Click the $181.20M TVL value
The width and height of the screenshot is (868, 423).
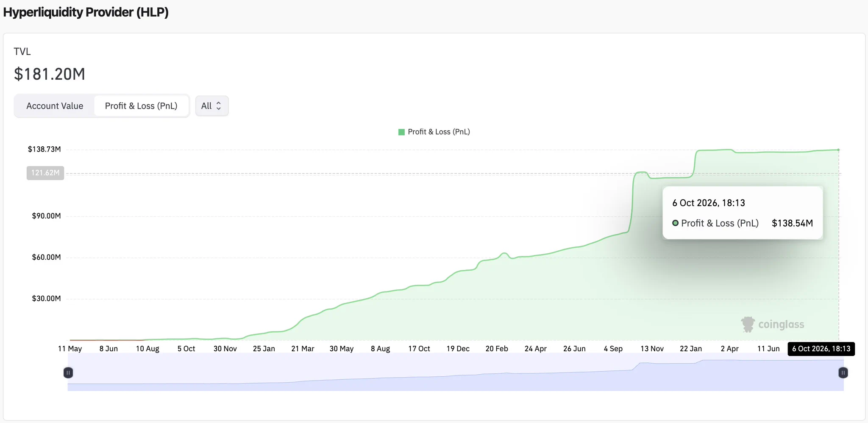(50, 74)
